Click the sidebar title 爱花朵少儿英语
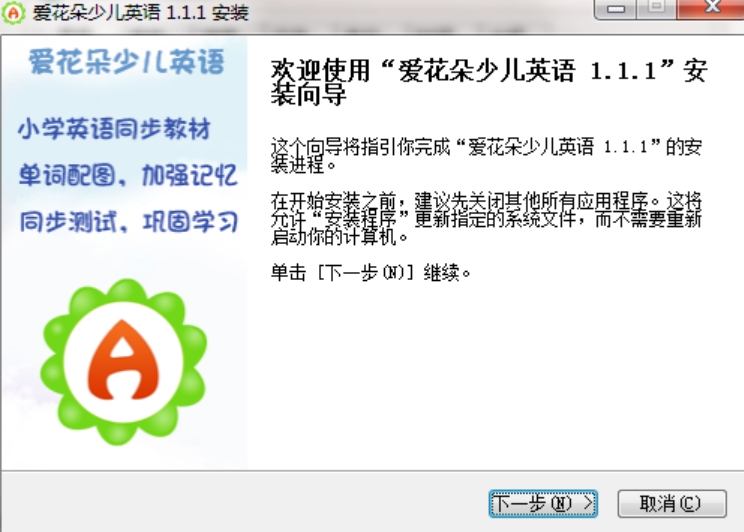 126,62
